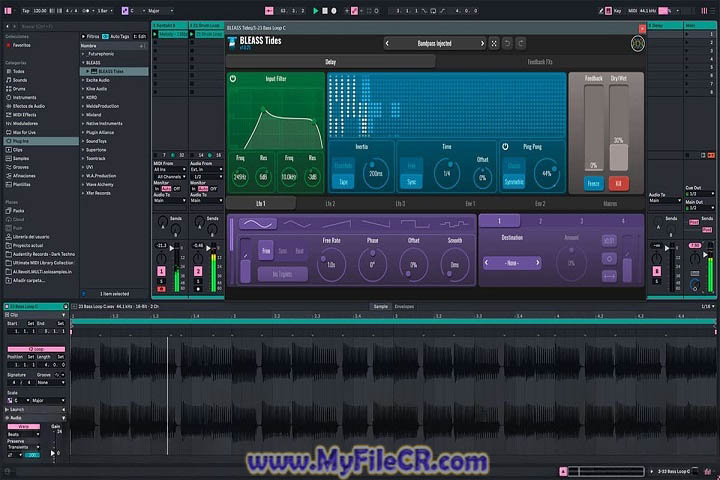Viewport: 720px width, 480px height.
Task: Enable Tape inertia mode
Action: coord(343,182)
